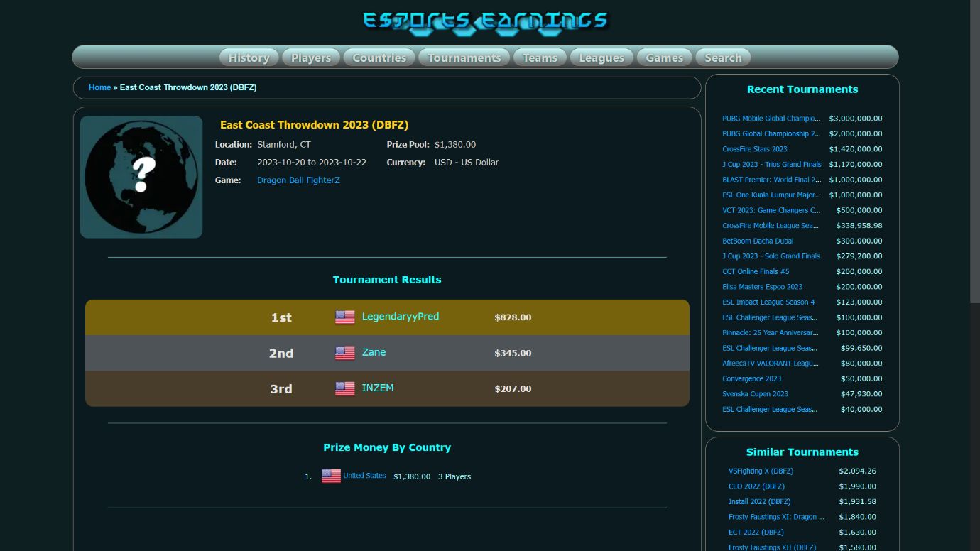View LegendaryyPred's player profile
This screenshot has height=551, width=980.
point(400,317)
